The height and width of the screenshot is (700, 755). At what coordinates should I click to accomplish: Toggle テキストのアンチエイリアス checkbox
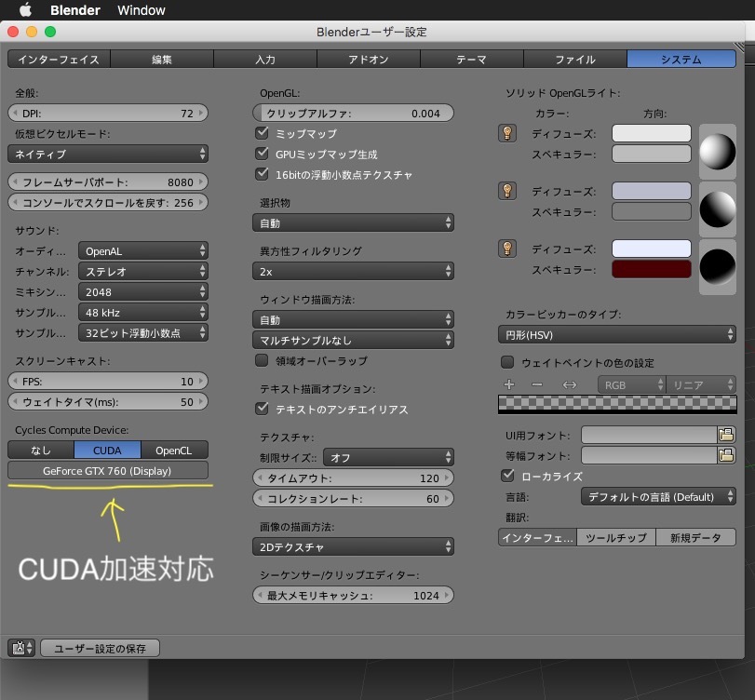click(262, 409)
